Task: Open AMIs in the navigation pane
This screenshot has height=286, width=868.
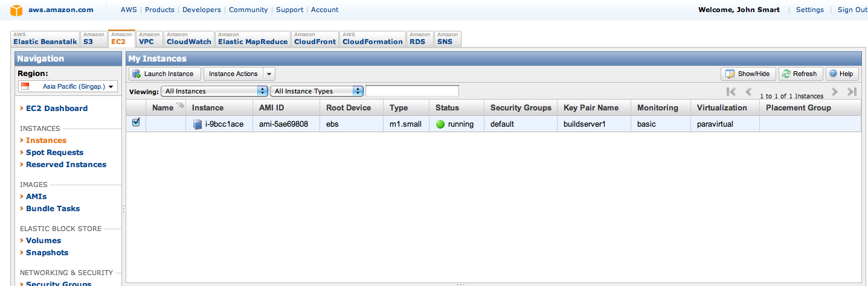Action: coord(36,197)
